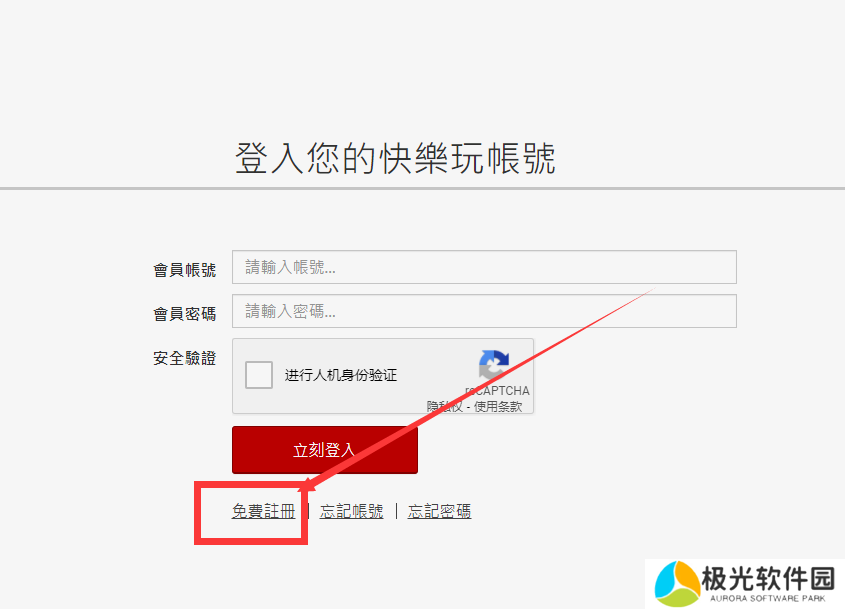
Task: Tick the reCAPTCHA human verification checkbox
Action: click(259, 375)
